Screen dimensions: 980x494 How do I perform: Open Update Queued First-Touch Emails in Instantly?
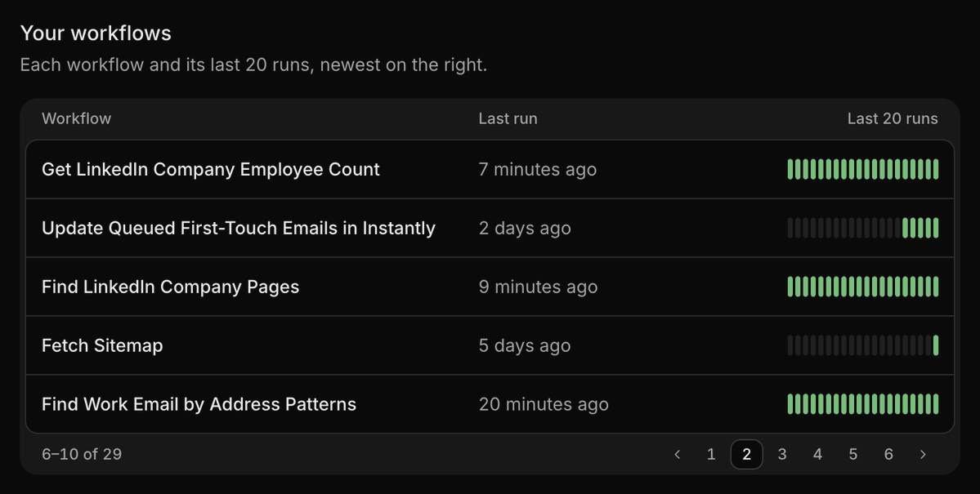click(239, 228)
